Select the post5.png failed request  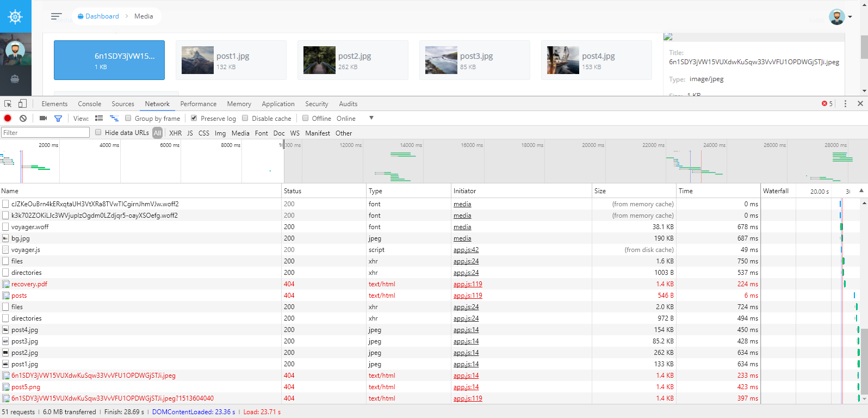pos(380,387)
